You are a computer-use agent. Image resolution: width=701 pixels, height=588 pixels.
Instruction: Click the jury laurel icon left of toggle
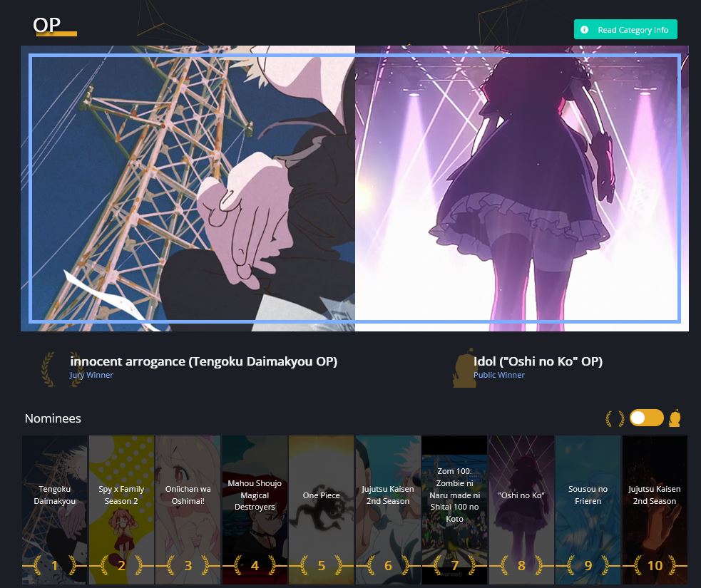pyautogui.click(x=615, y=418)
